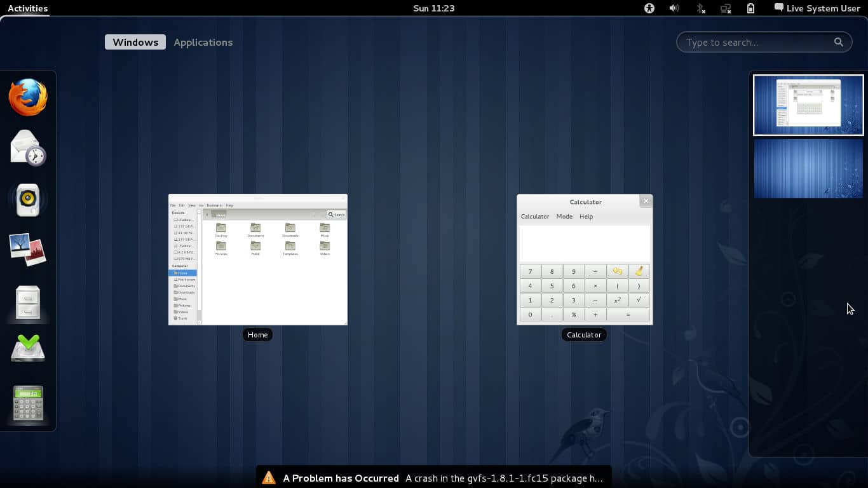Open the Problem has Occurred notification
This screenshot has width=868, height=488.
pos(434,478)
